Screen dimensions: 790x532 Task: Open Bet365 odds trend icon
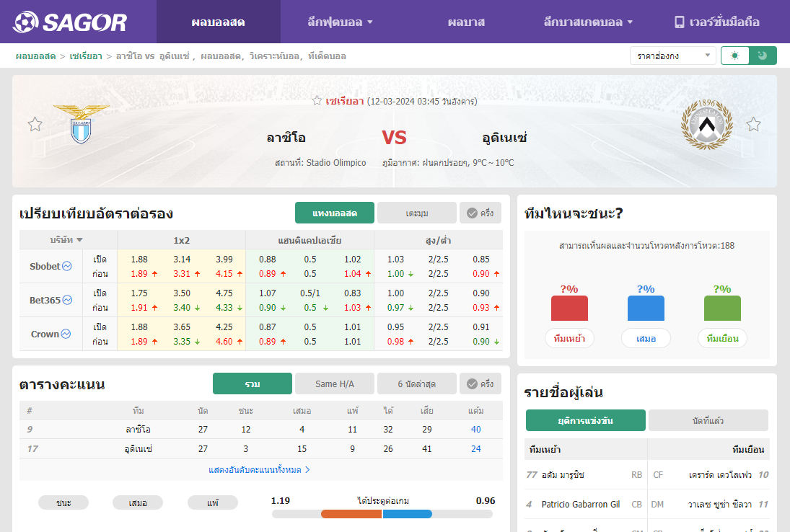click(x=67, y=300)
